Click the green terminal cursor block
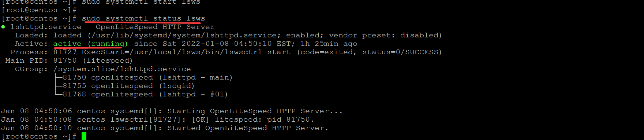The height and width of the screenshot is (140, 644). (x=84, y=136)
